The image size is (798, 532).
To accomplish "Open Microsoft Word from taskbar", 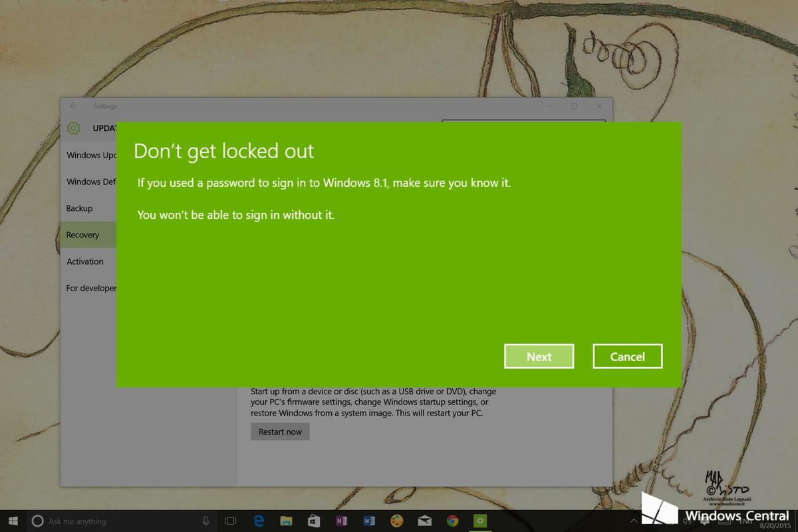I will point(369,521).
